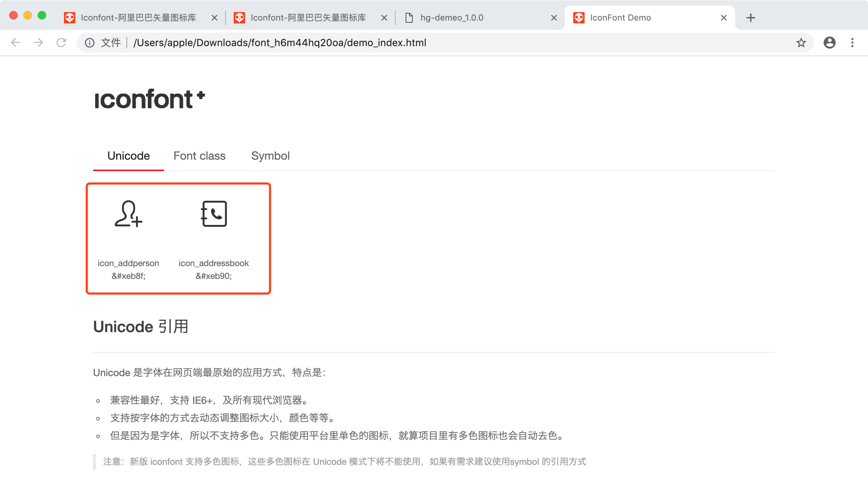Click the iconfont logo
Screen dimensions: 868x479
point(149,99)
